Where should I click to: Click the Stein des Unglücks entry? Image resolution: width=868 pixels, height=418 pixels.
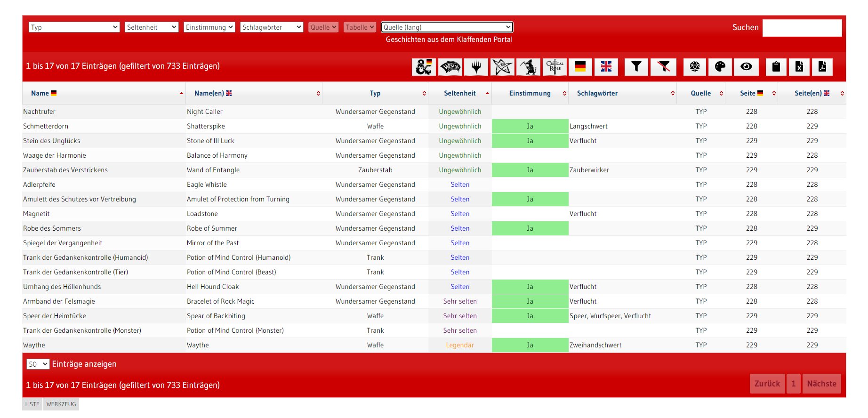coord(52,141)
